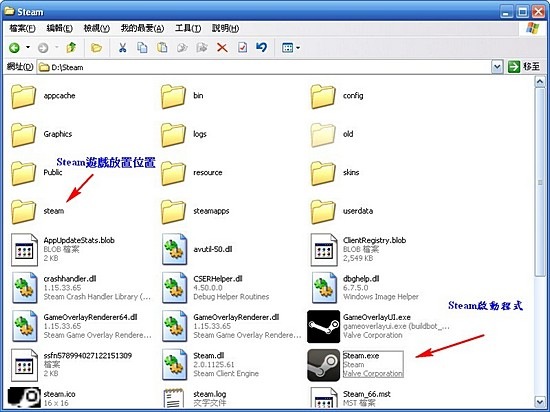Click the Paste clipboard icon
The width and height of the screenshot is (550, 412).
[162, 47]
